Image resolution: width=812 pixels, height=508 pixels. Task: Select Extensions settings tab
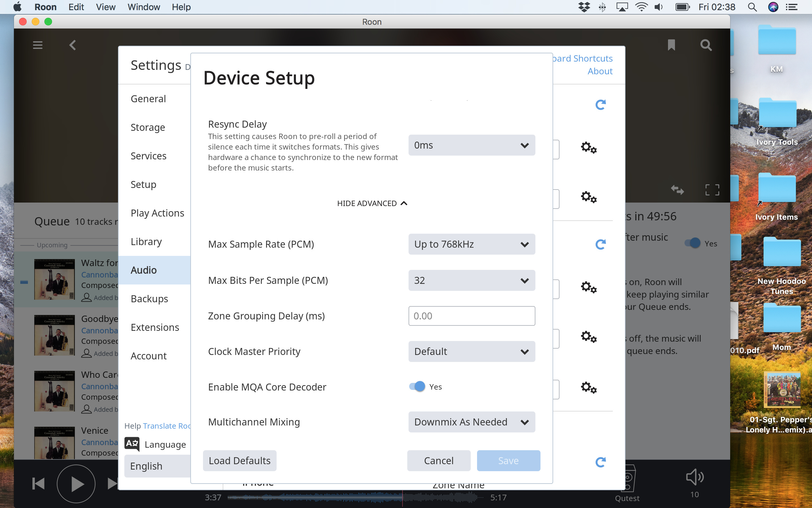(154, 327)
